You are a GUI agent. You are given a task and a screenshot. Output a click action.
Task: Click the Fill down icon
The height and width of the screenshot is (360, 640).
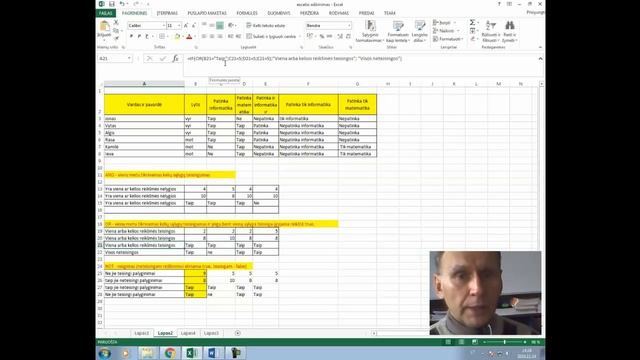click(472, 31)
